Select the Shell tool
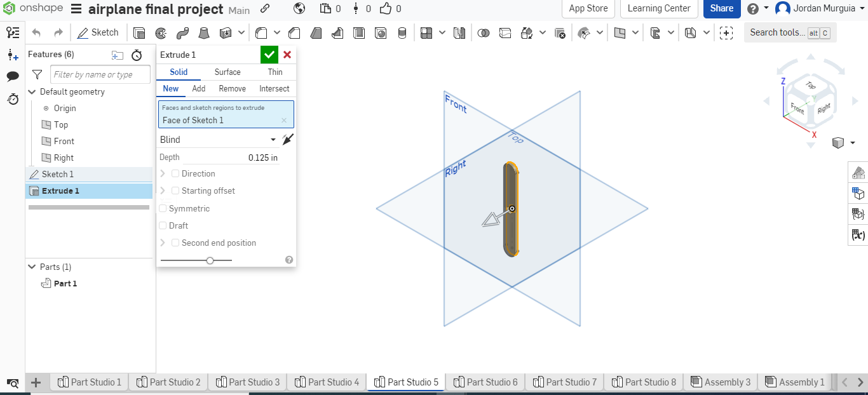Image resolution: width=868 pixels, height=395 pixels. [359, 32]
